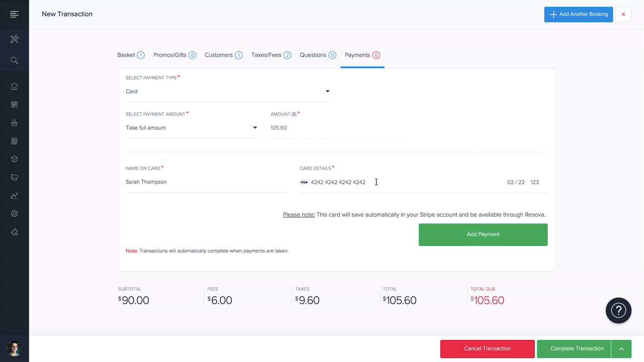The image size is (644, 362).
Task: Open the Home dashboard icon
Action: pyautogui.click(x=14, y=86)
